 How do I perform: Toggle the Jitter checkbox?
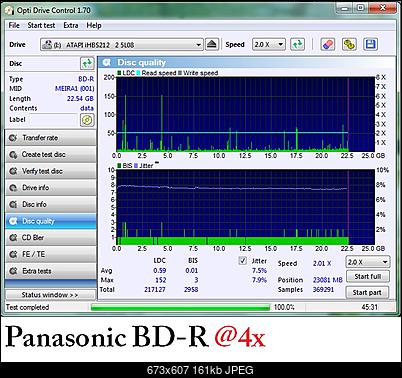243,261
